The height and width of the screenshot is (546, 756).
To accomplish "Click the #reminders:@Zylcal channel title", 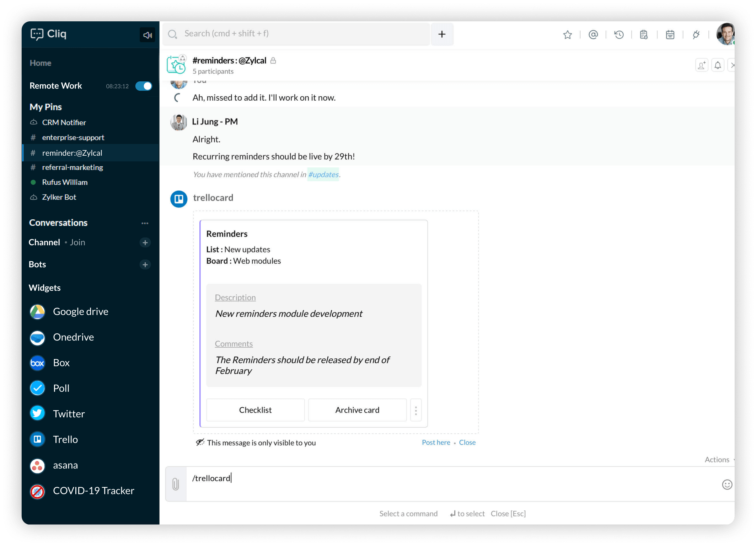I will coord(229,60).
